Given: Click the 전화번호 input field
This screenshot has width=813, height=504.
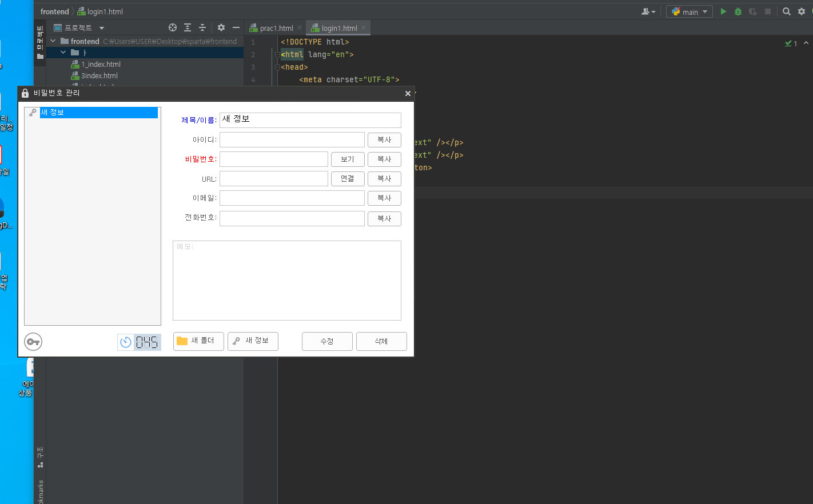Looking at the screenshot, I should click(x=292, y=218).
